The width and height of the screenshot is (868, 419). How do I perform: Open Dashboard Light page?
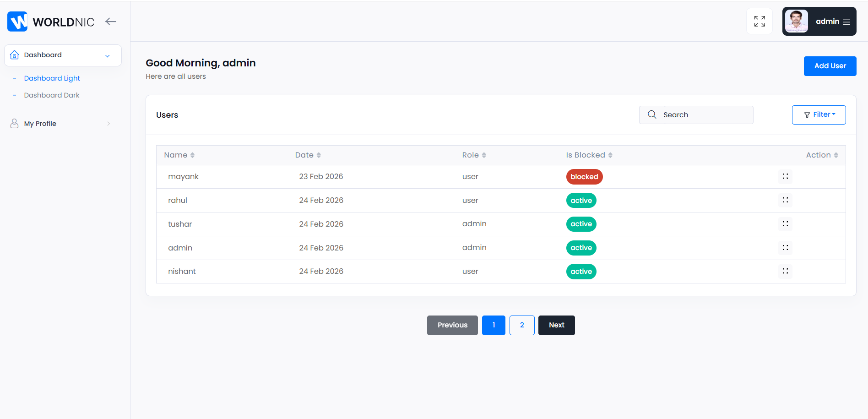click(52, 78)
